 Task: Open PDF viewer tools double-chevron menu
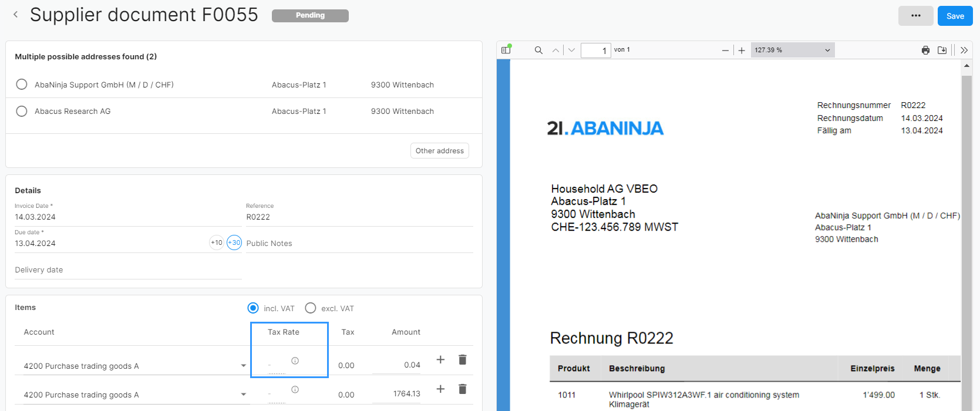pyautogui.click(x=964, y=50)
